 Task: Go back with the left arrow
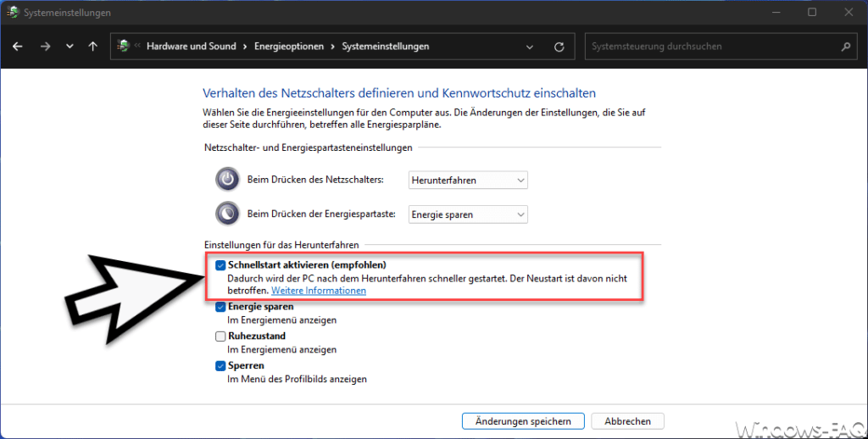[x=18, y=47]
